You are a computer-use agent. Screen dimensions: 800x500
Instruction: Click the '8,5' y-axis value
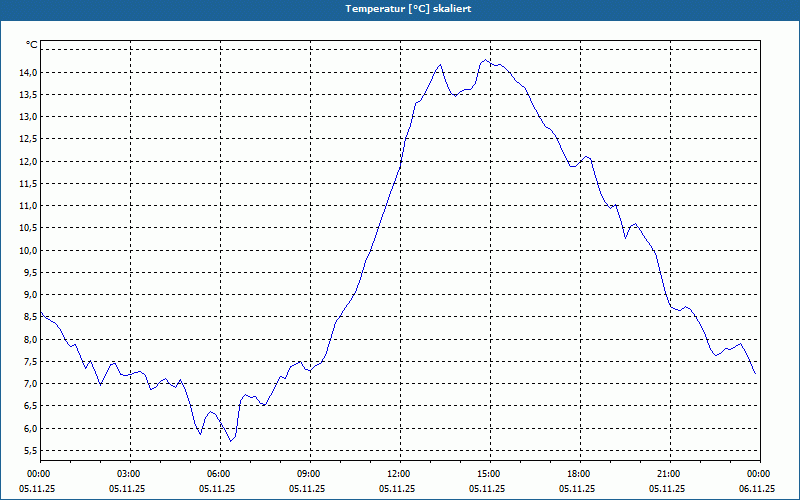[x=31, y=316]
